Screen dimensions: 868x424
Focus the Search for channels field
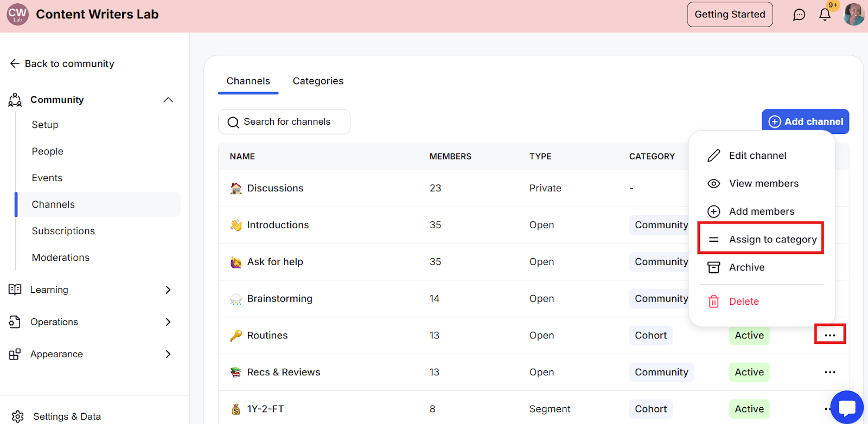(284, 122)
